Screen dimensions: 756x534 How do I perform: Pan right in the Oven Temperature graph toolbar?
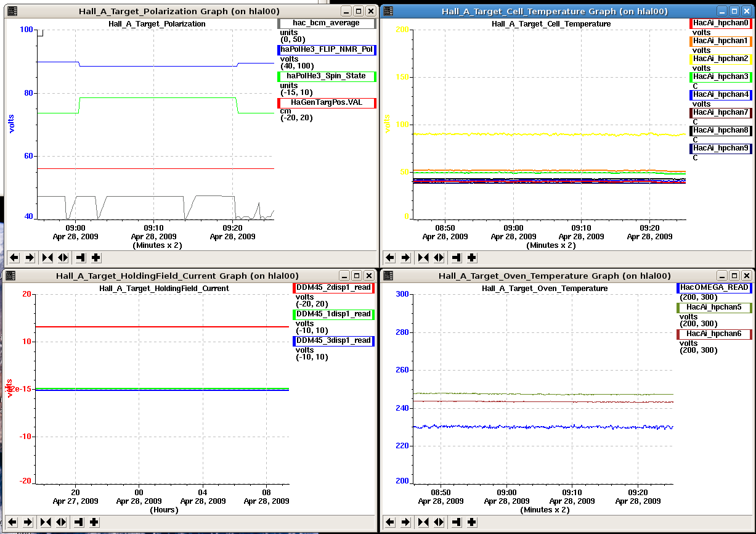(405, 522)
